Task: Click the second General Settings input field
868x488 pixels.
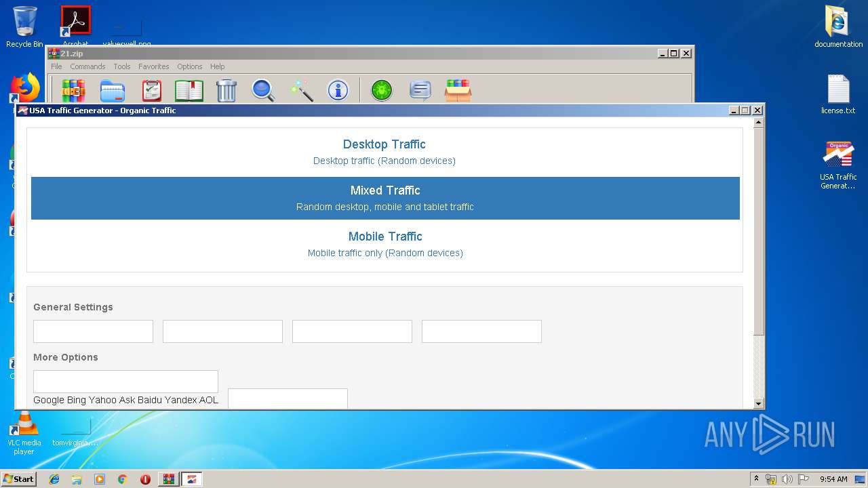Action: click(x=222, y=331)
